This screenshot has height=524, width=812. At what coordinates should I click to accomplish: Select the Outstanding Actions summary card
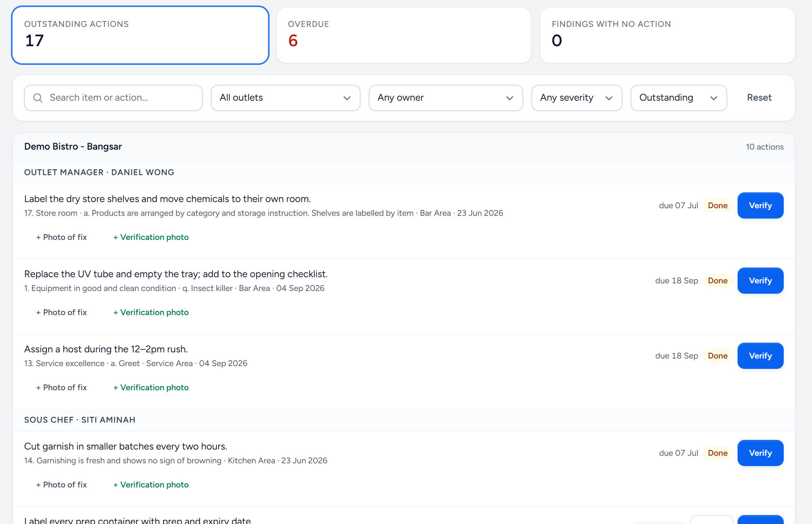click(140, 35)
